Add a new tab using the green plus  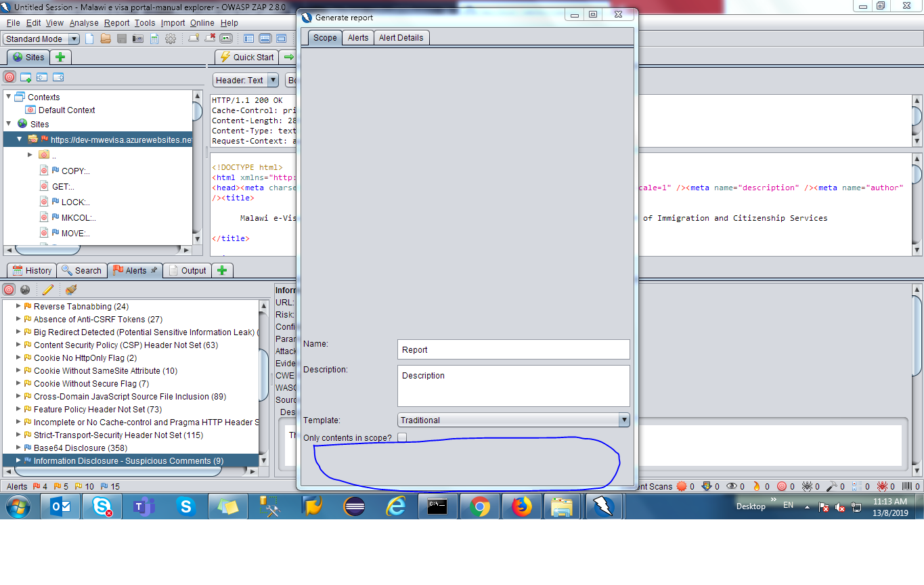222,269
